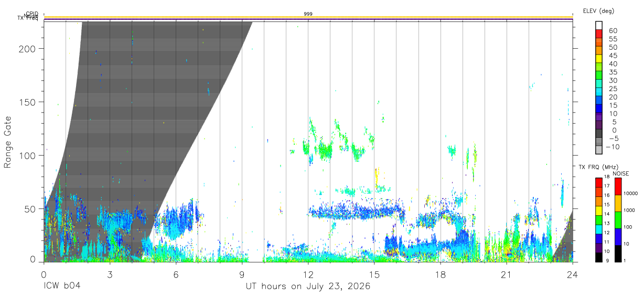The width and height of the screenshot is (644, 297).
Task: Click the "1" tick on NOISE colorbar
Action: pyautogui.click(x=626, y=260)
